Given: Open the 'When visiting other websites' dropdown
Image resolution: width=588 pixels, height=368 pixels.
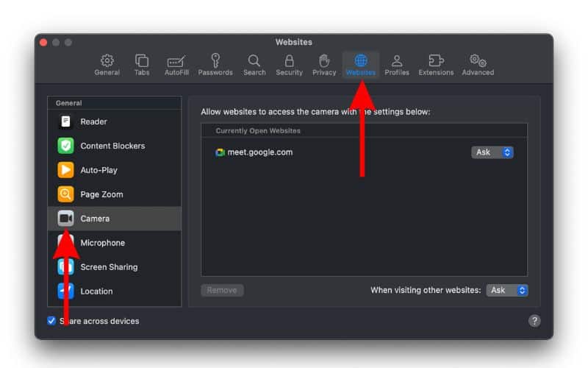Looking at the screenshot, I should [x=507, y=290].
